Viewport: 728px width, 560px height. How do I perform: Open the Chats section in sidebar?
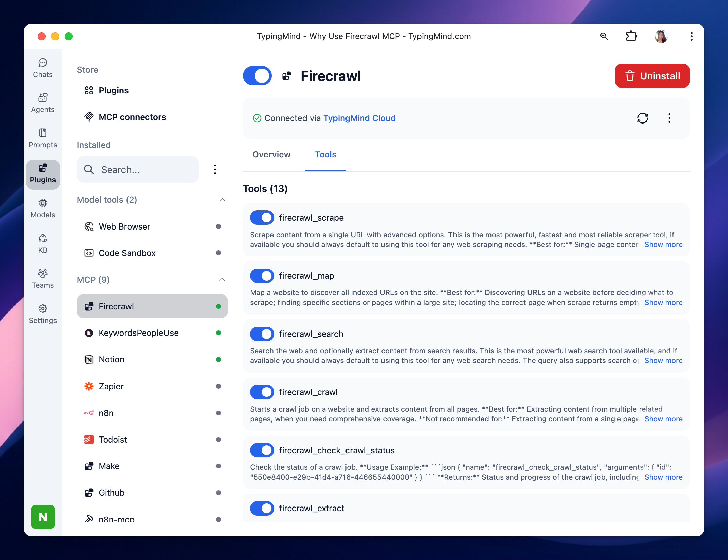[x=43, y=68]
